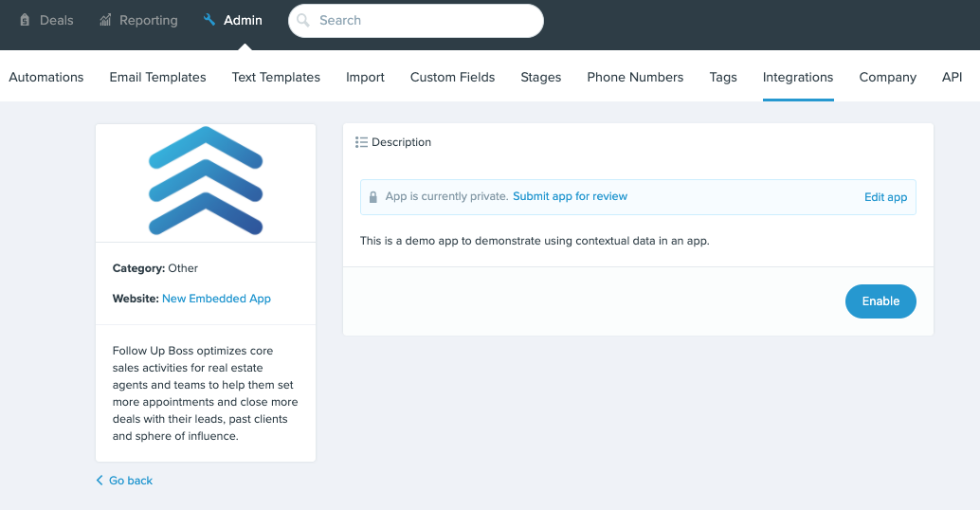Click the Edit app link

[885, 197]
